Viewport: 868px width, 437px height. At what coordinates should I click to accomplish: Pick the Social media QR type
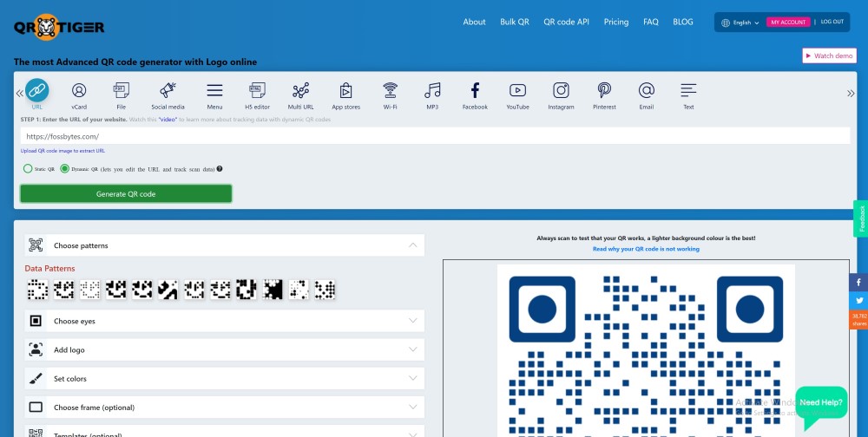(168, 90)
